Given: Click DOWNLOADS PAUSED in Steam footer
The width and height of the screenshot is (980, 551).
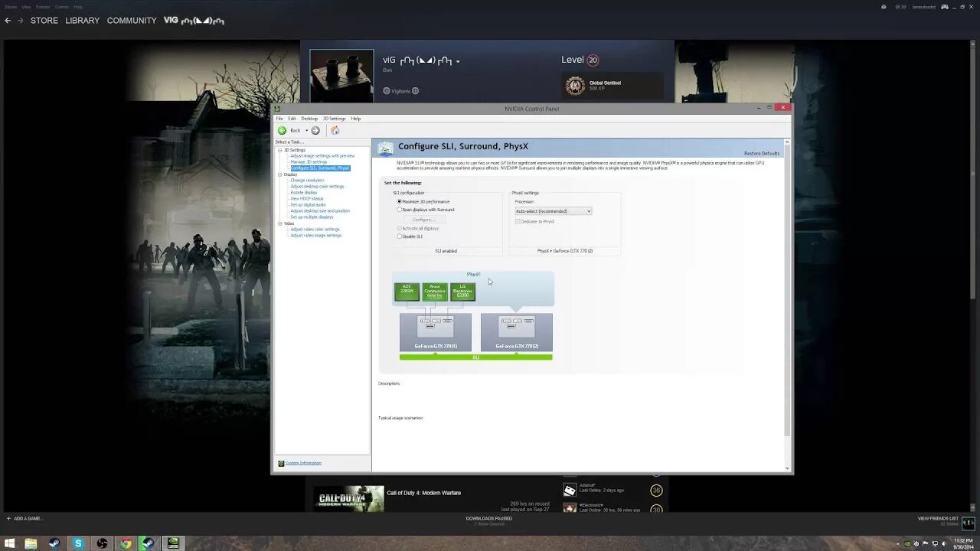Looking at the screenshot, I should point(489,520).
